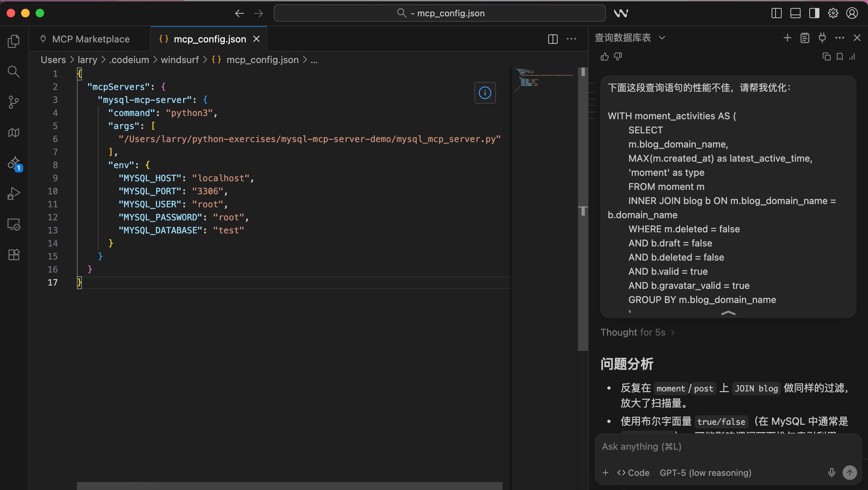Open the Extensions sidebar icon

(13, 255)
